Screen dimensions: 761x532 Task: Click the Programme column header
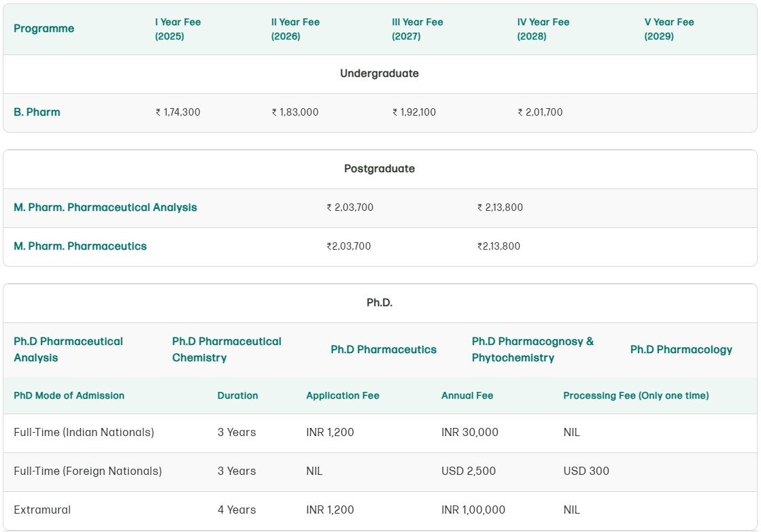click(44, 29)
